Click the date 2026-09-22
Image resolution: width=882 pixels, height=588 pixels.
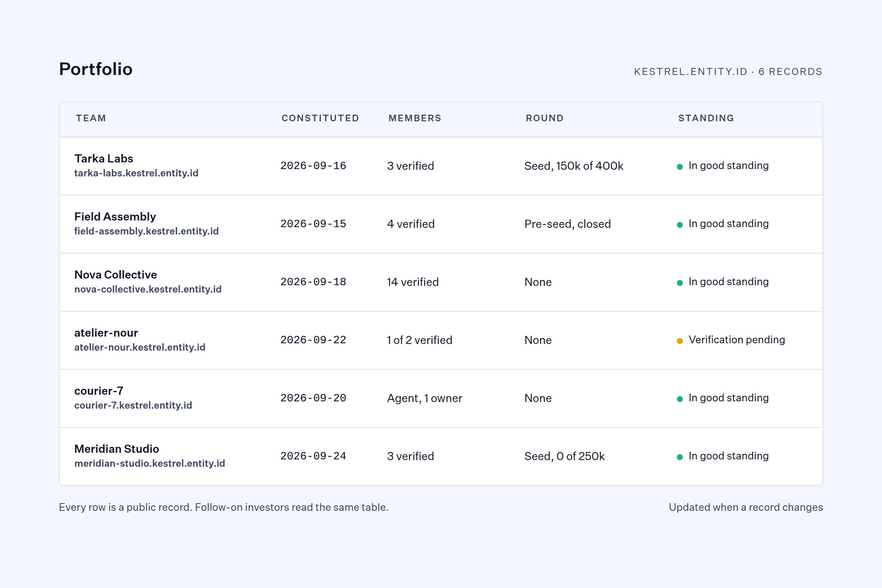pos(313,340)
